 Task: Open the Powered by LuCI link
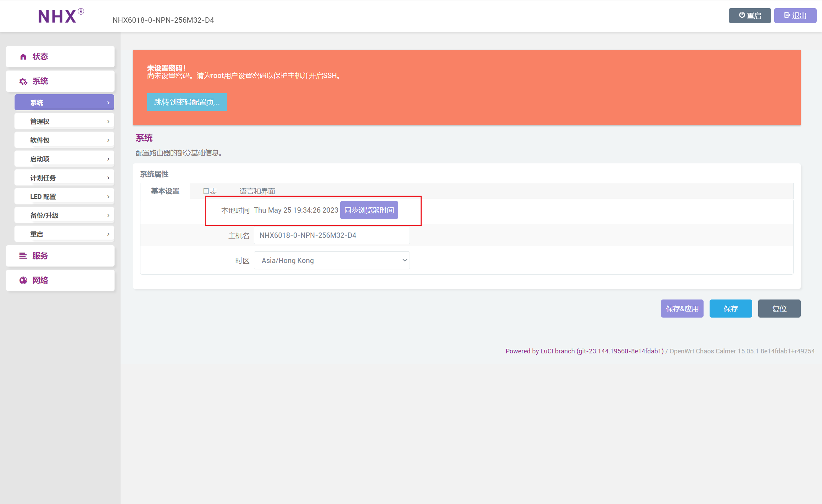(584, 351)
